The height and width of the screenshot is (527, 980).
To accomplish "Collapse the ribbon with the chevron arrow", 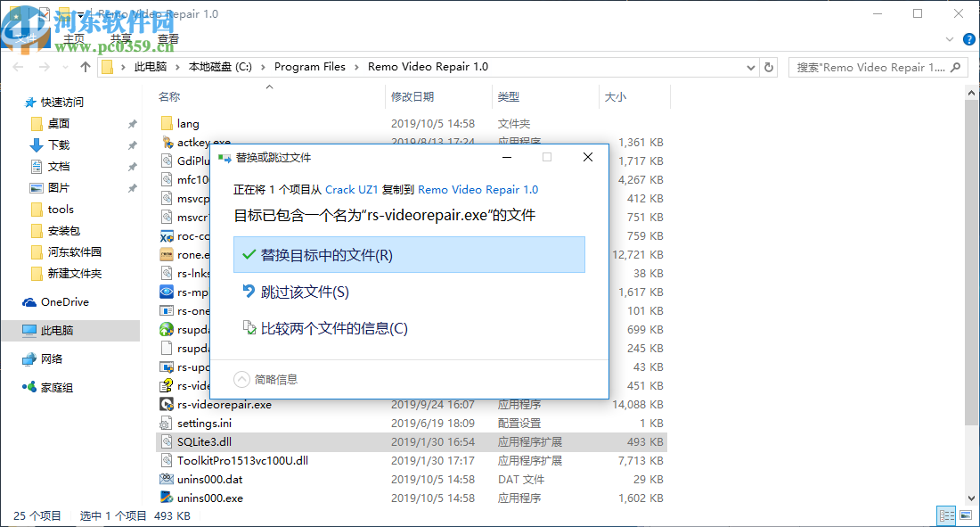I will (x=948, y=39).
